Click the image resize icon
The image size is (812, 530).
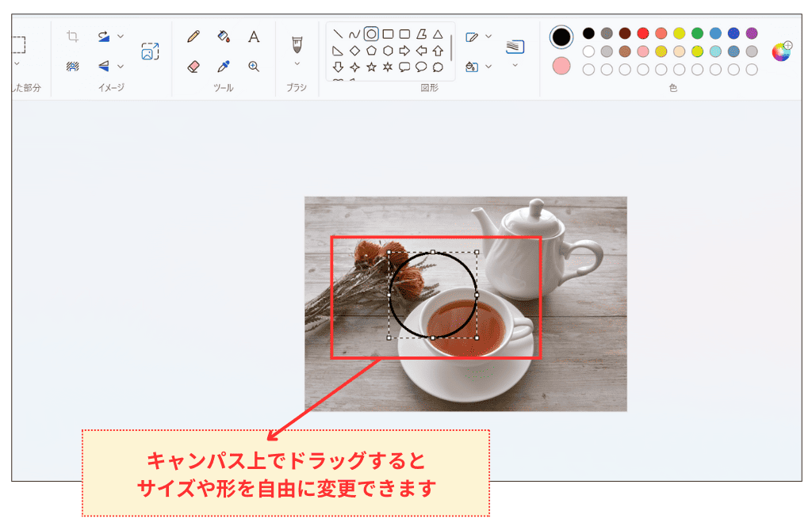pyautogui.click(x=150, y=51)
